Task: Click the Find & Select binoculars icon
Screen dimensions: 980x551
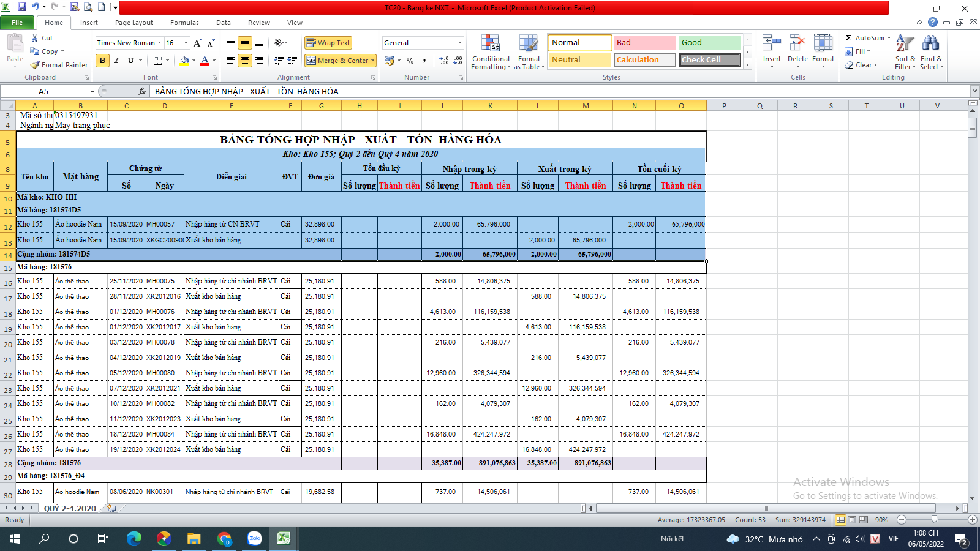Action: (931, 44)
